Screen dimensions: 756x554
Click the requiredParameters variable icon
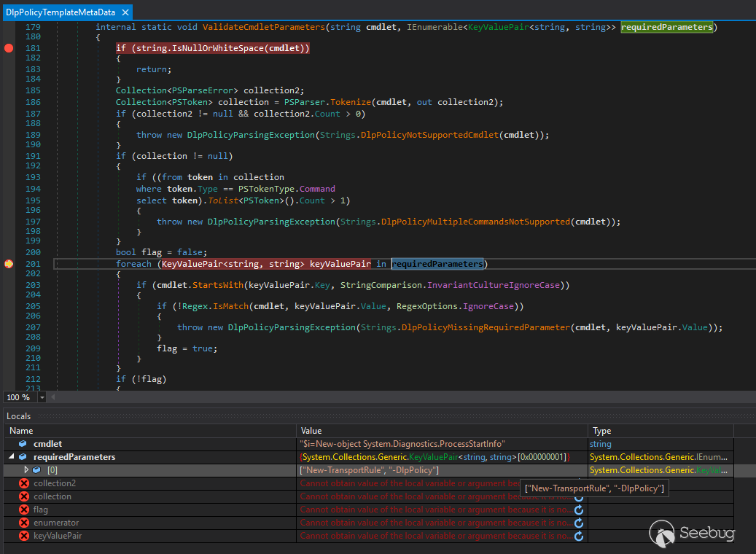pyautogui.click(x=23, y=456)
